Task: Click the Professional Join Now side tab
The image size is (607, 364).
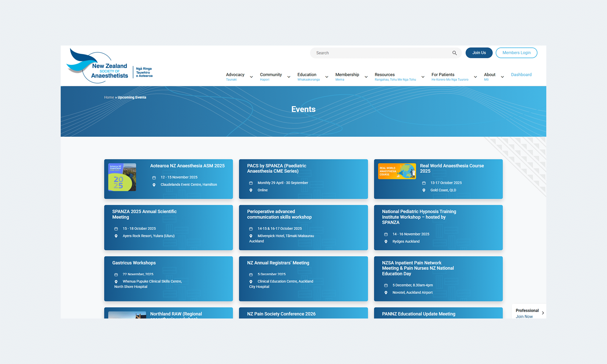Action: [x=529, y=312]
